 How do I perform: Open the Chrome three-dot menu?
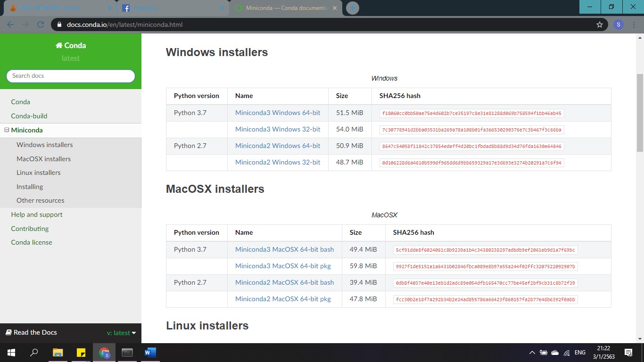point(635,25)
